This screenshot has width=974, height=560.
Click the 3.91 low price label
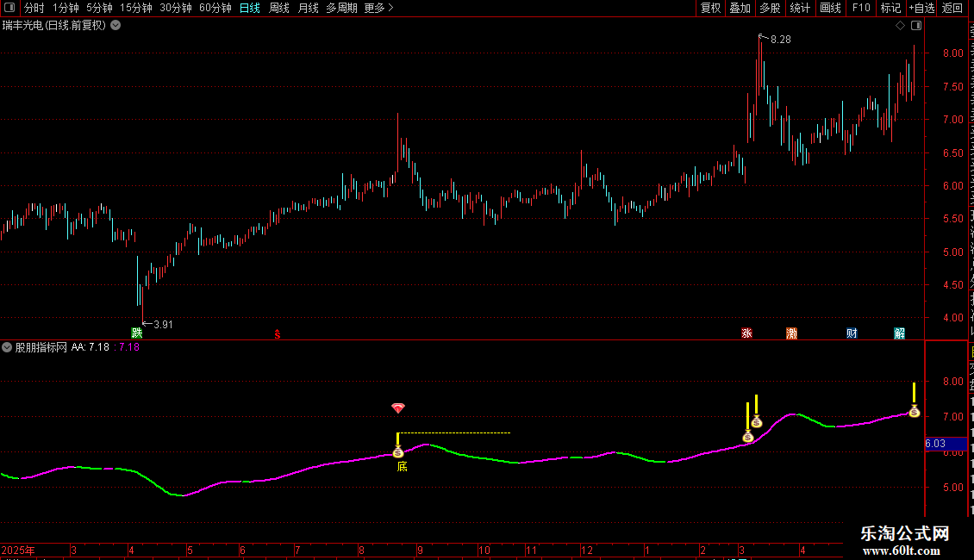pos(164,325)
